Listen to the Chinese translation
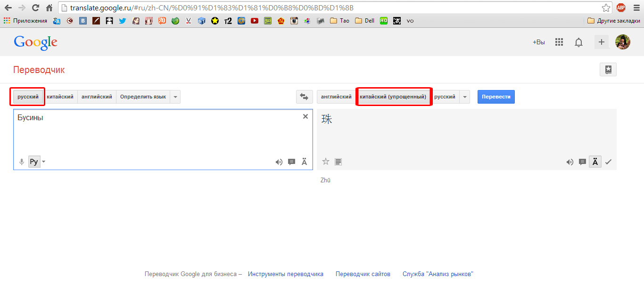Image resolution: width=644 pixels, height=294 pixels. coord(570,162)
